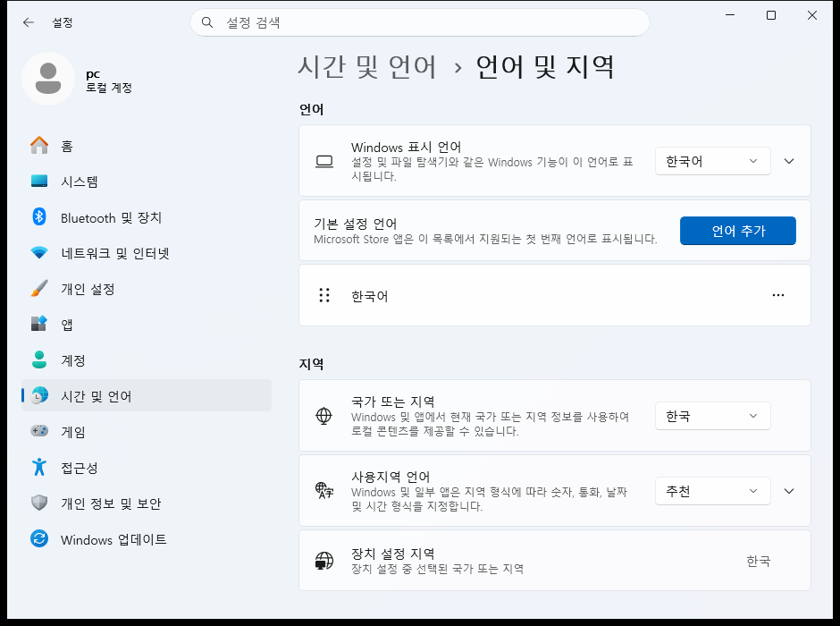
Task: Click the 한국어 language list row
Action: click(x=554, y=295)
